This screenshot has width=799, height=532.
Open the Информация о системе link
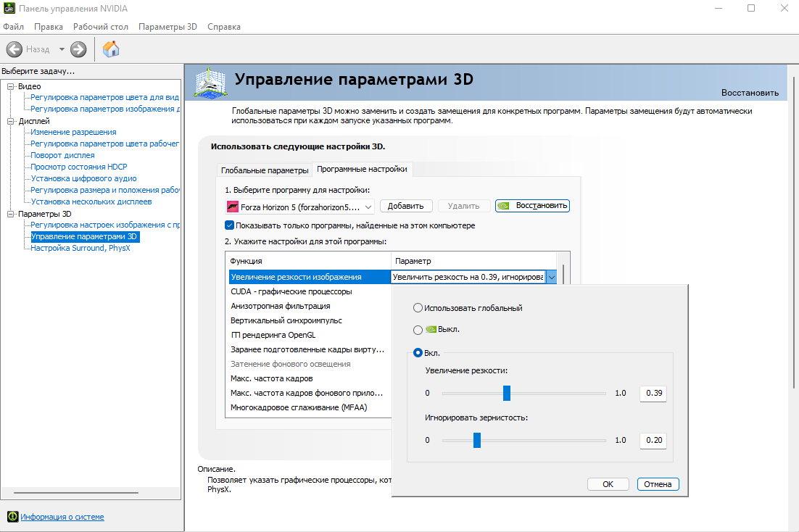click(x=62, y=517)
